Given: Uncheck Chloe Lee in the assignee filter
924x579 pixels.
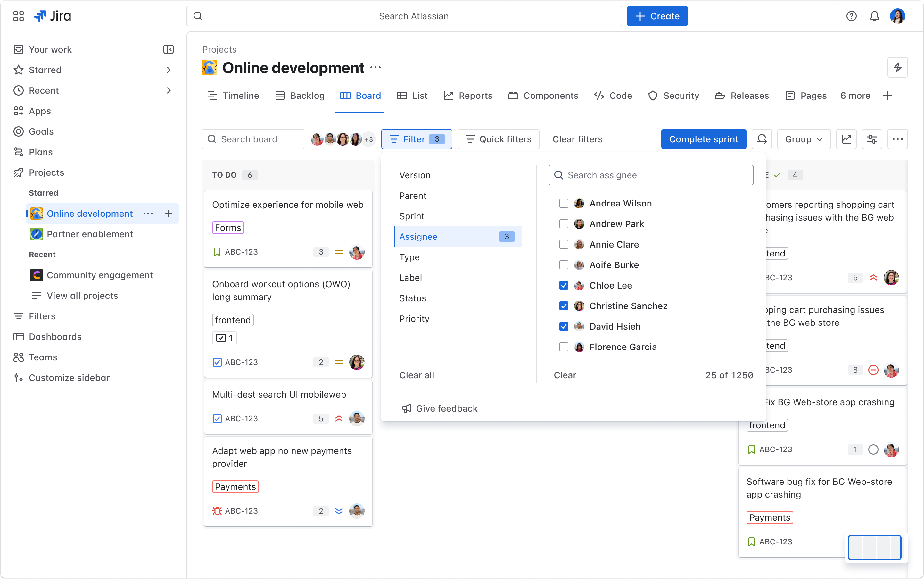Looking at the screenshot, I should 564,285.
